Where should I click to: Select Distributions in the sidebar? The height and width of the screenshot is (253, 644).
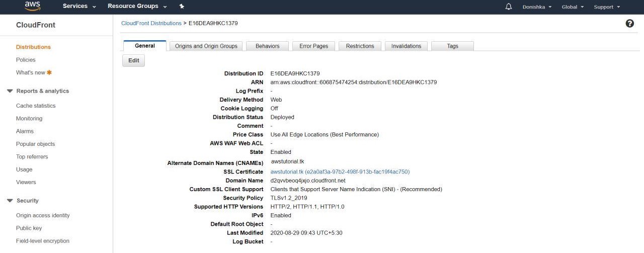point(33,47)
